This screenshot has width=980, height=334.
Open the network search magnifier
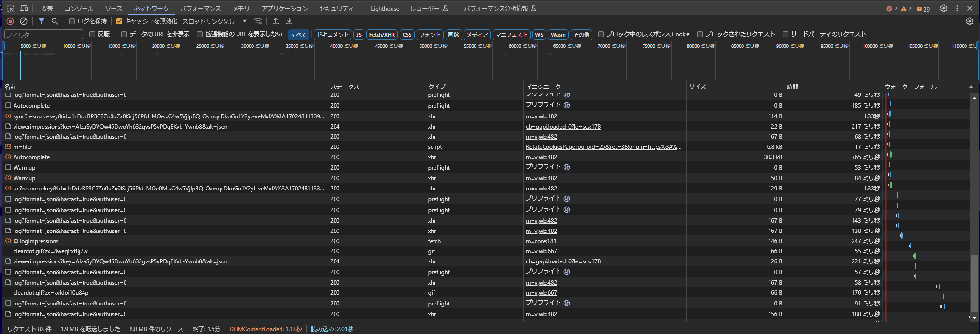tap(55, 21)
